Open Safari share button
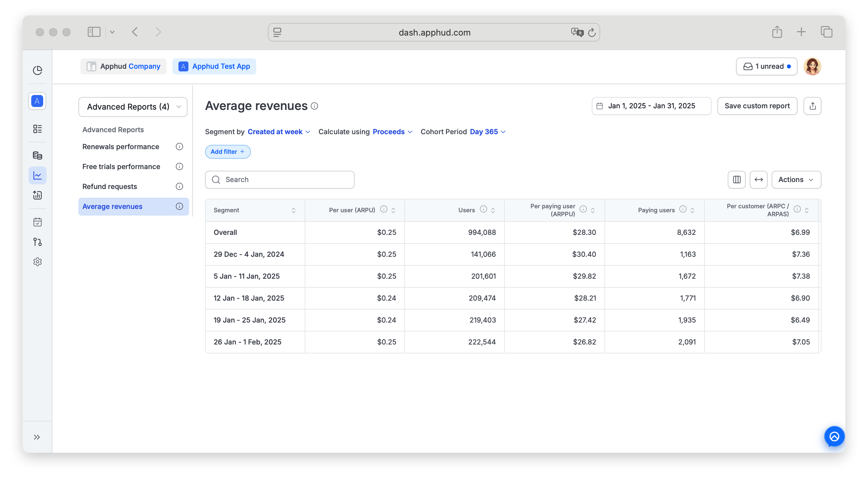 click(x=777, y=32)
